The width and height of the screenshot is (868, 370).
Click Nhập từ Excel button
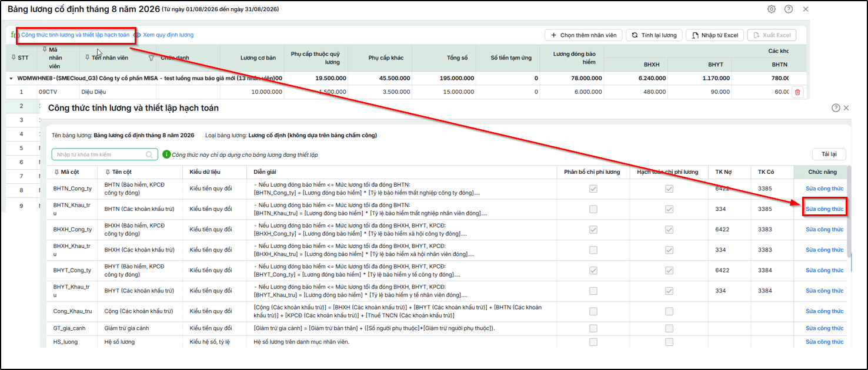715,35
